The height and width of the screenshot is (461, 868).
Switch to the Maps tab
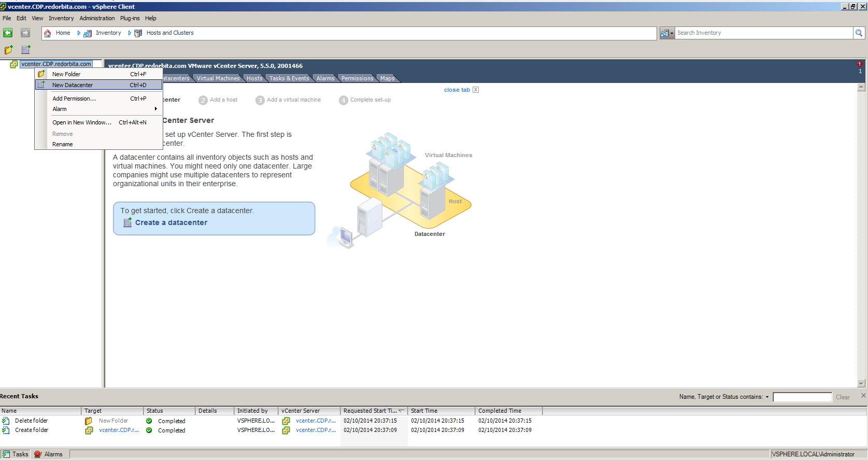click(x=387, y=78)
